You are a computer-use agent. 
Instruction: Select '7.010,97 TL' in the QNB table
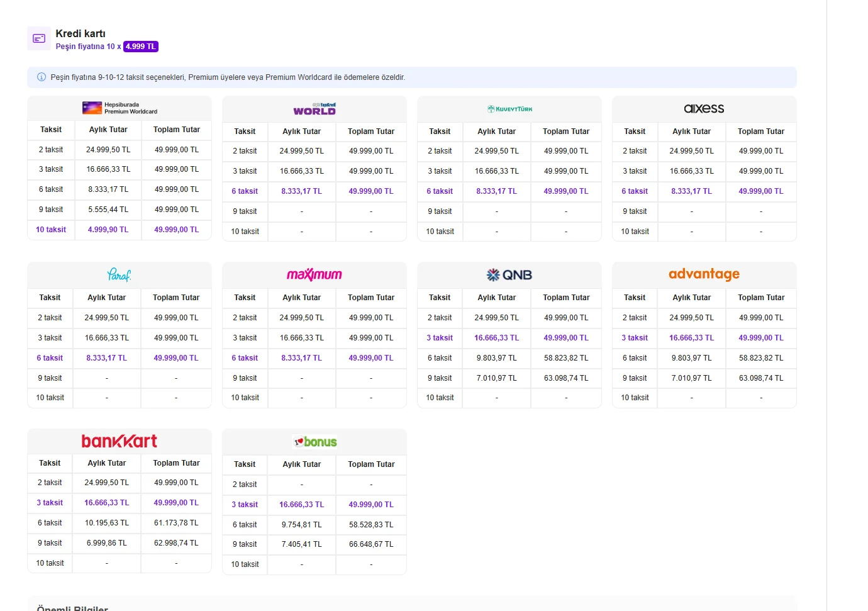pyautogui.click(x=497, y=378)
